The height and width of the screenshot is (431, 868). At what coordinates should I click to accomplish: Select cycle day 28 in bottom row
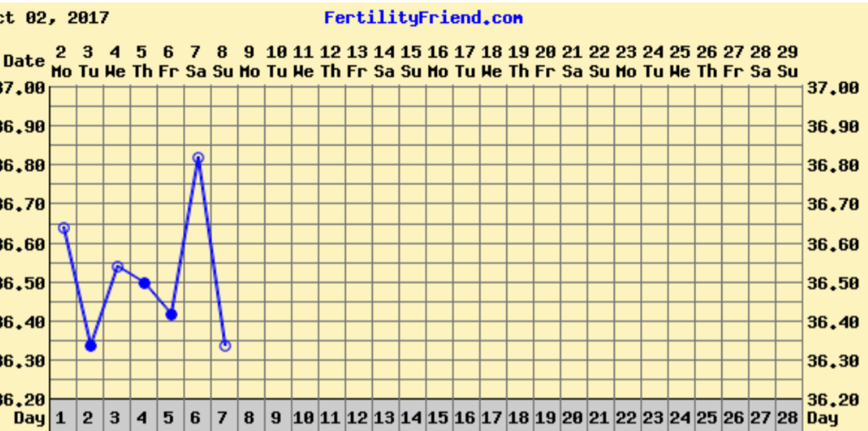[787, 417]
